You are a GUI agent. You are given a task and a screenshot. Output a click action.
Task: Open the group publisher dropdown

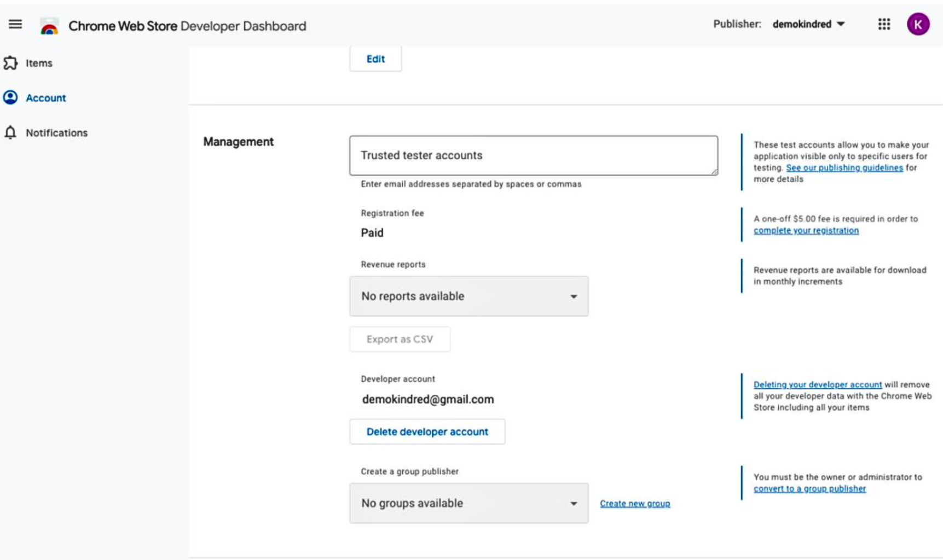(x=468, y=503)
